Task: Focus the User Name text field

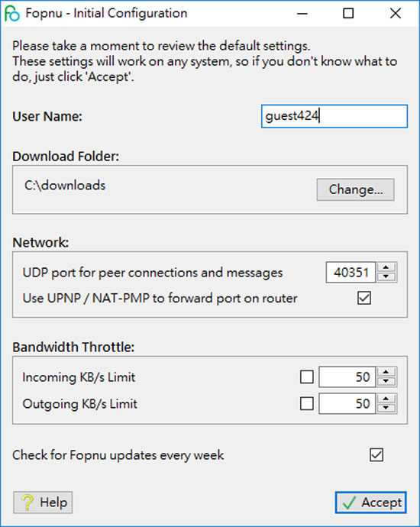Action: tap(334, 116)
